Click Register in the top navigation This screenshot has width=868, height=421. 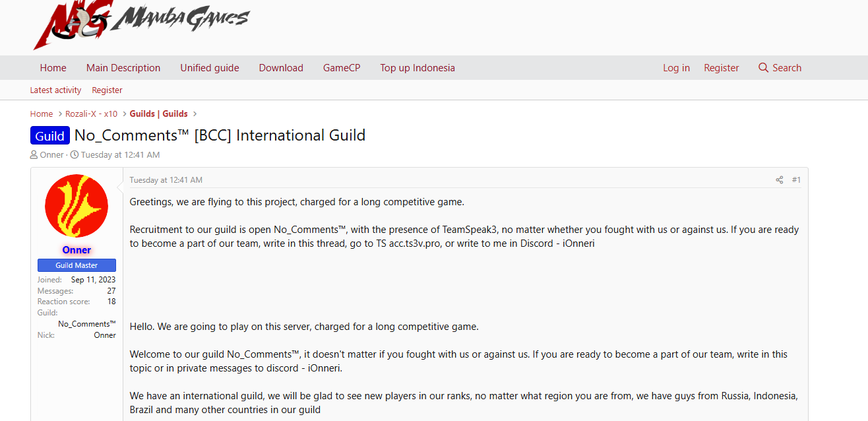click(x=721, y=68)
